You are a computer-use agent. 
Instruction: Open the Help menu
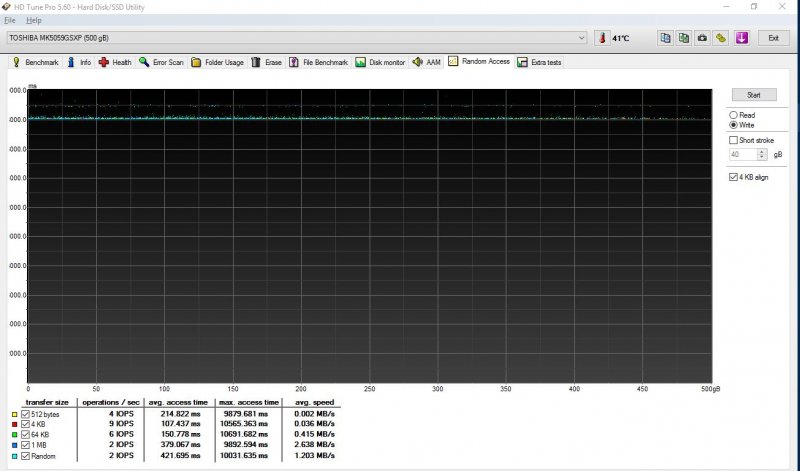click(x=34, y=20)
